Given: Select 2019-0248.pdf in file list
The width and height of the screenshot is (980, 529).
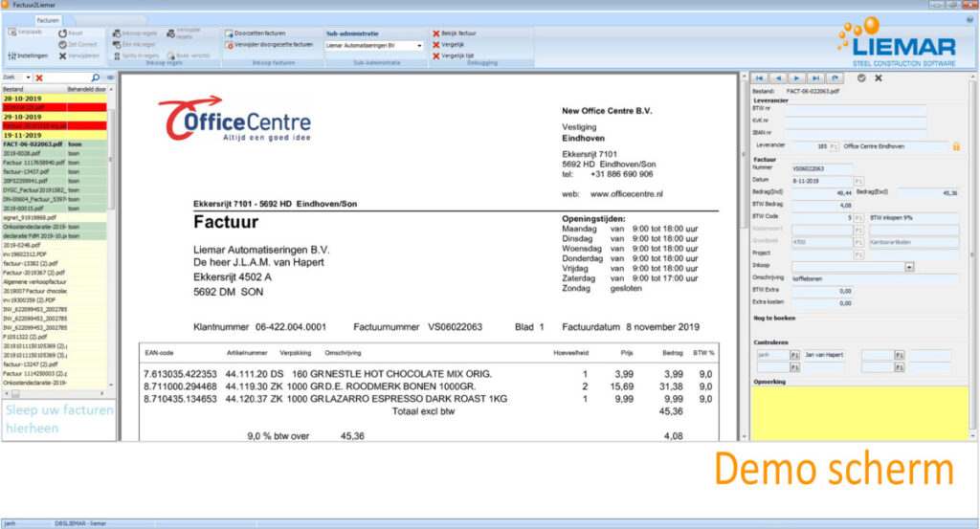Looking at the screenshot, I should click(x=55, y=246).
